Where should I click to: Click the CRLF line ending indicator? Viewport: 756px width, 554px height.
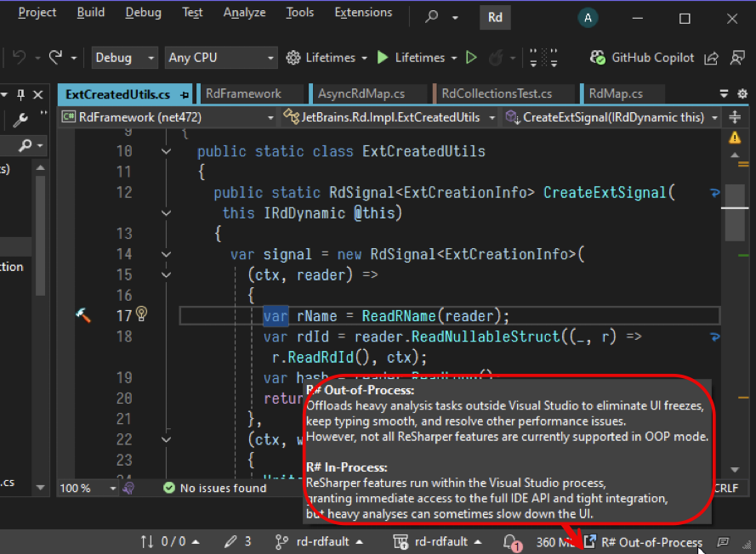click(x=726, y=488)
